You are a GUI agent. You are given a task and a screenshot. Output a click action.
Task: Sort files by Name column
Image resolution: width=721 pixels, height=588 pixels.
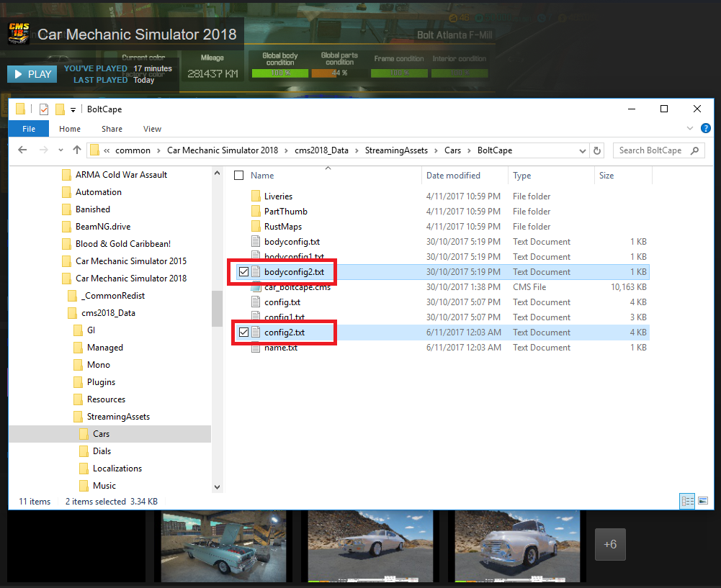[262, 176]
